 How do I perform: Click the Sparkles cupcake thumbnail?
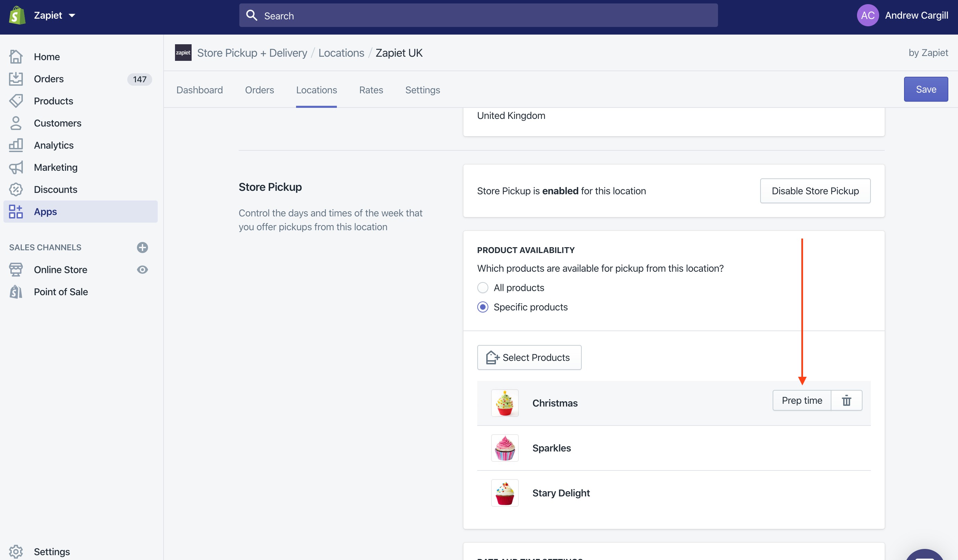click(505, 448)
